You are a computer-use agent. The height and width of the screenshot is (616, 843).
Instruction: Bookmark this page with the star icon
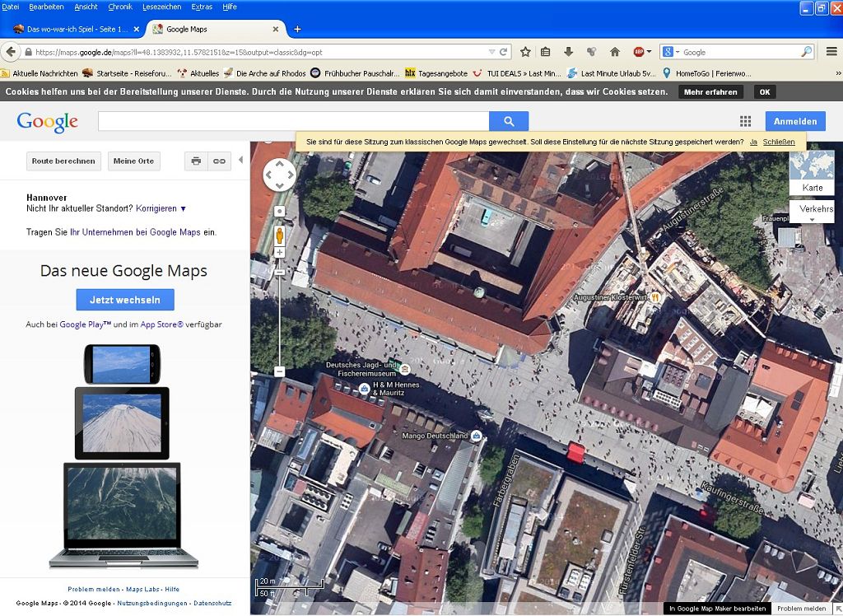pos(525,52)
